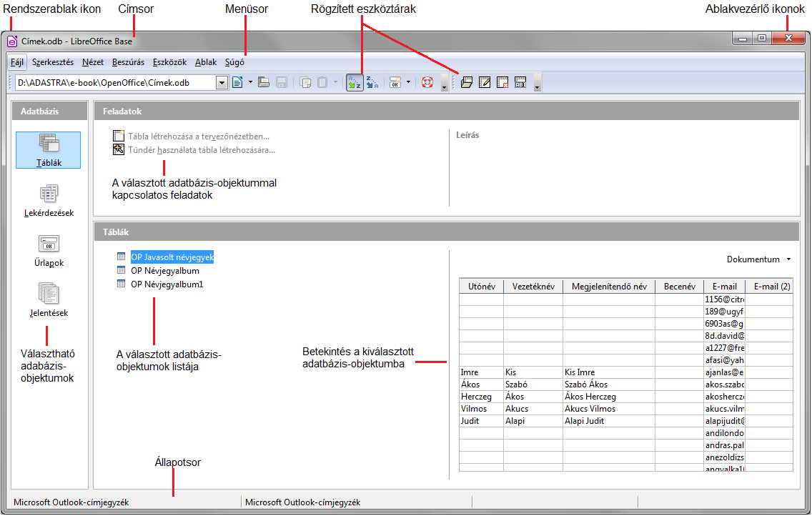Click the Vezetéknév column header
This screenshot has width=812, height=516.
point(533,287)
